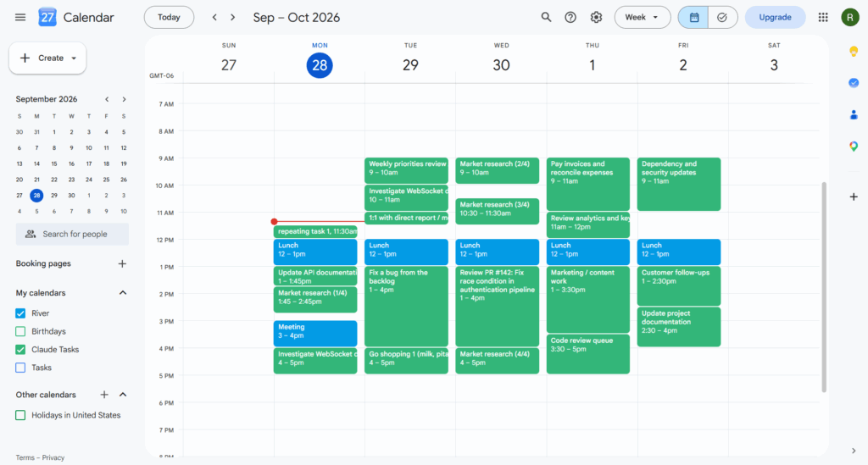Open the Terms link
868x465 pixels.
[25, 458]
